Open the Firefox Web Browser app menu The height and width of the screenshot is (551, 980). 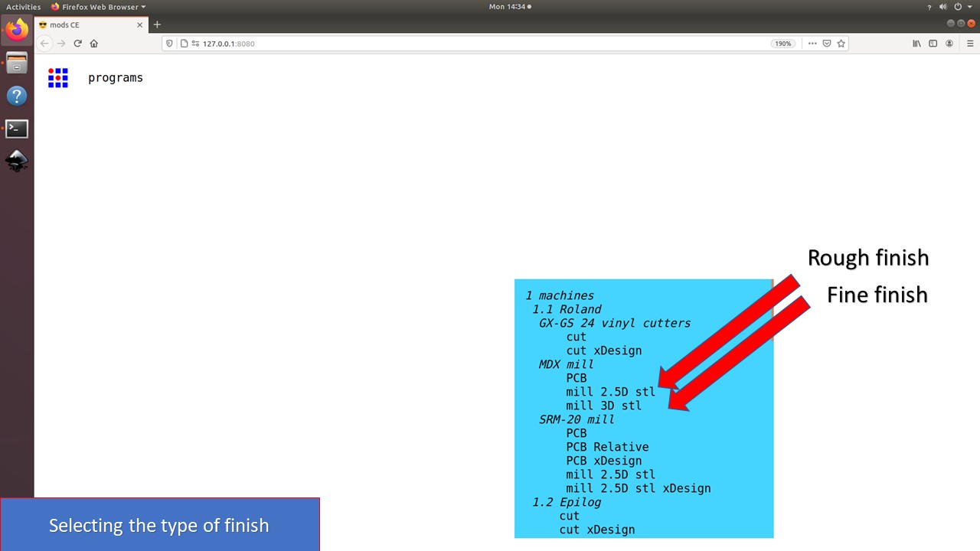click(x=98, y=7)
